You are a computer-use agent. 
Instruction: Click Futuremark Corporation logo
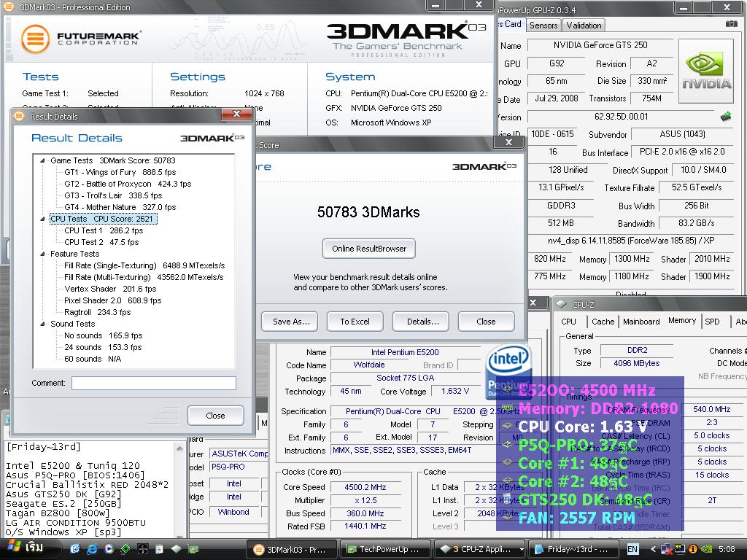point(81,39)
